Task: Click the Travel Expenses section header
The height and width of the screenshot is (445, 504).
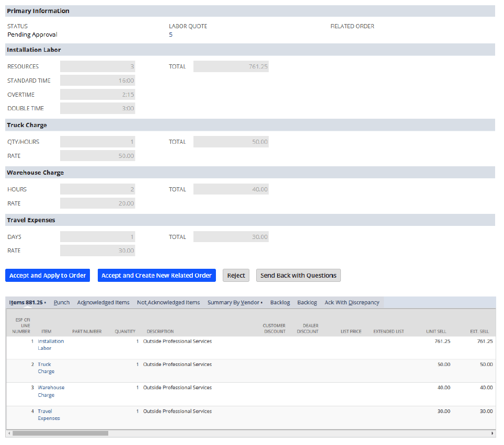Action: click(250, 220)
